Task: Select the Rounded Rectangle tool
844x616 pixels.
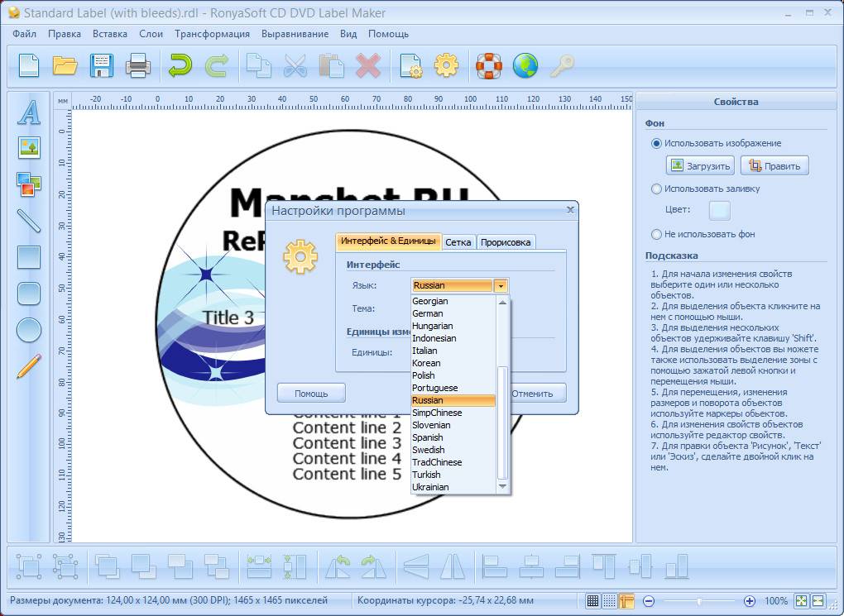Action: [x=29, y=294]
